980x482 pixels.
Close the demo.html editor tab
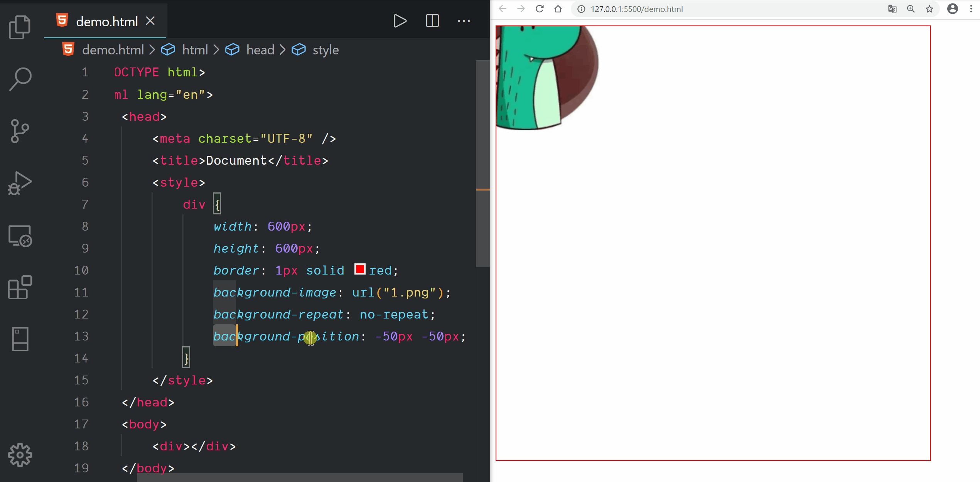pos(150,21)
